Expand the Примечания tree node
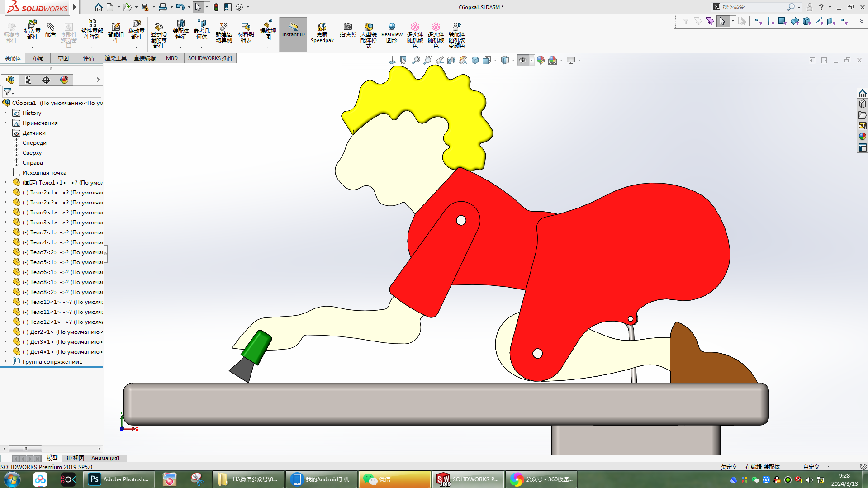Image resolution: width=868 pixels, height=488 pixels. [5, 123]
